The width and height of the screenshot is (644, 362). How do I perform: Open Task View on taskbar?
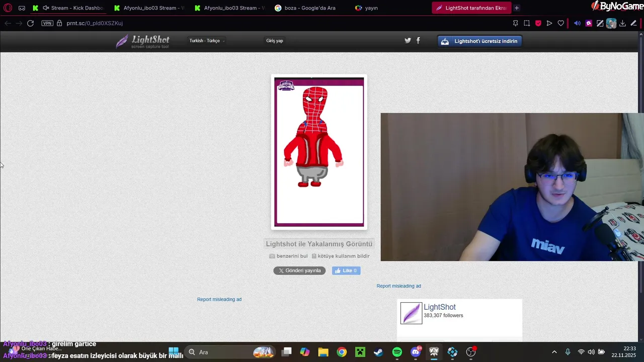pyautogui.click(x=286, y=352)
